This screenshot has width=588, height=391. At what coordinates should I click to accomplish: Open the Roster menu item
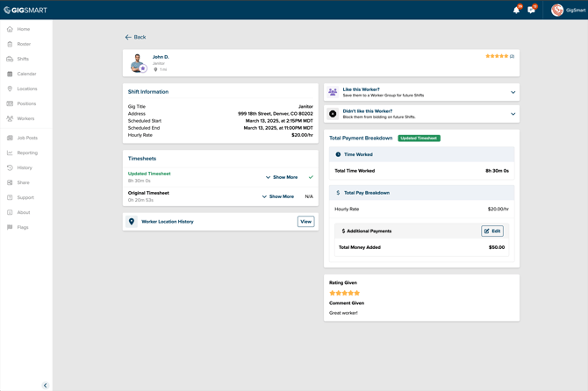(24, 44)
